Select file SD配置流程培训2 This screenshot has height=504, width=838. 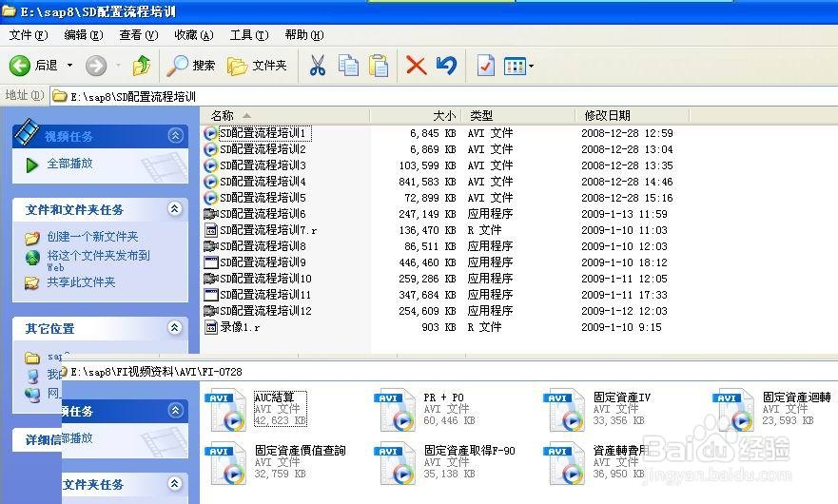tap(263, 149)
